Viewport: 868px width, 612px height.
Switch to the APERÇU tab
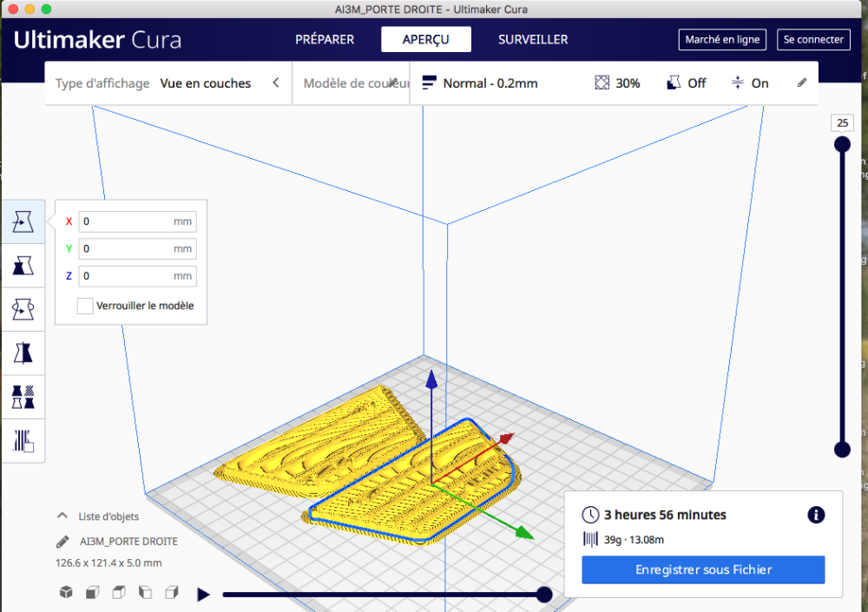click(x=425, y=39)
